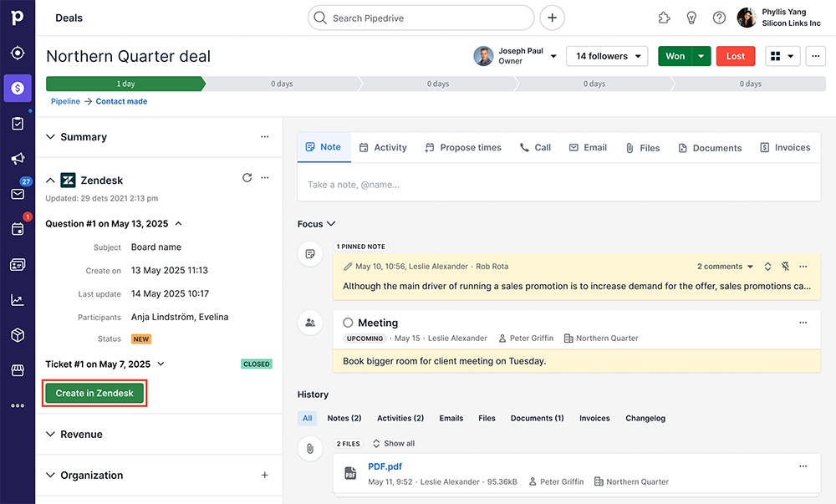
Task: Mark the deal as Lost
Action: [x=736, y=56]
